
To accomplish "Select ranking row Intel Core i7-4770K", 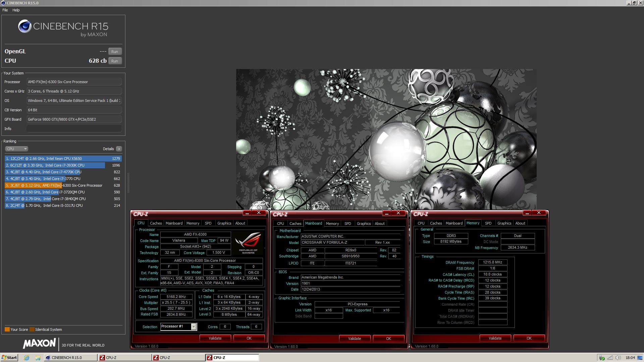I will point(63,172).
